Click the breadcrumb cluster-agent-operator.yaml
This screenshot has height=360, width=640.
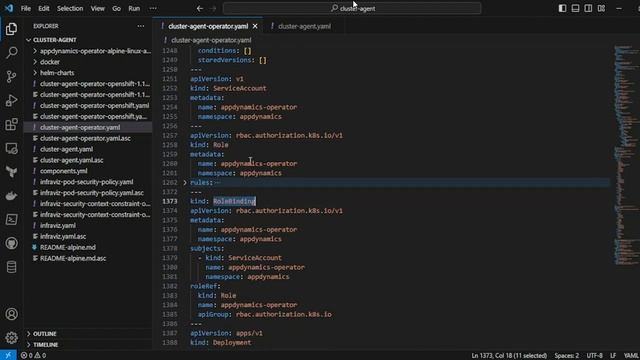coord(211,40)
